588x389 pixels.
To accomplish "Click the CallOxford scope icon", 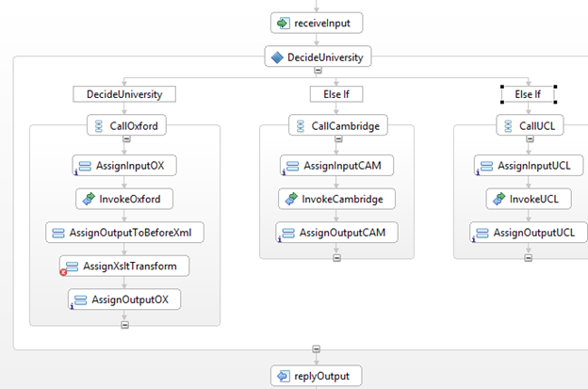I will pyautogui.click(x=101, y=125).
